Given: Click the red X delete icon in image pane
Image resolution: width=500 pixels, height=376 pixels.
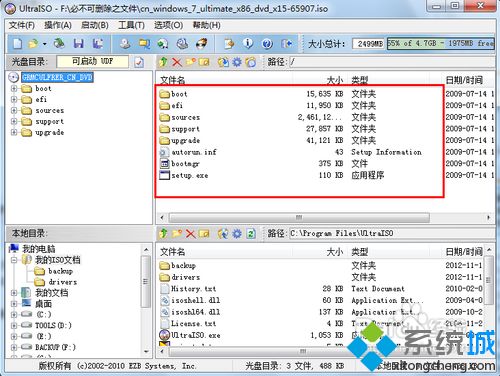Looking at the screenshot, I should click(x=177, y=62).
